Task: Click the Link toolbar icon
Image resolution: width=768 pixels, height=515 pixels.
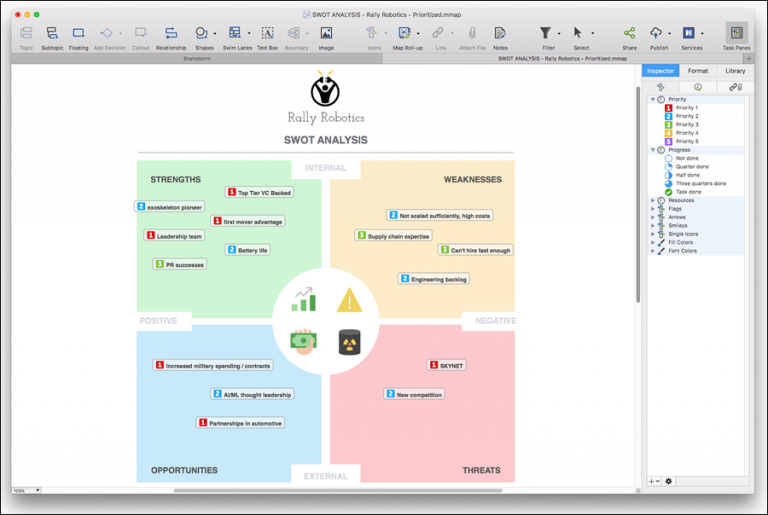Action: [x=437, y=33]
